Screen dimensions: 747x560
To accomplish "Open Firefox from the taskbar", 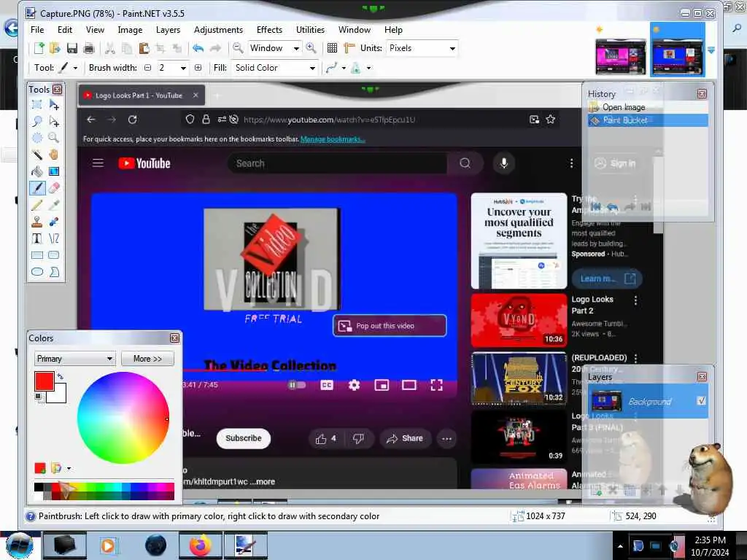I will coord(201,545).
